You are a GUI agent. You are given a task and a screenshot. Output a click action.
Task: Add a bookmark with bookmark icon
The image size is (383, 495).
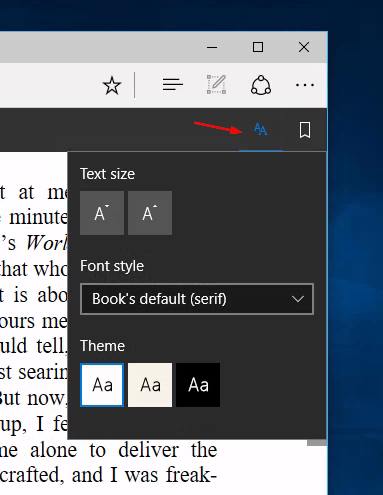pos(305,130)
